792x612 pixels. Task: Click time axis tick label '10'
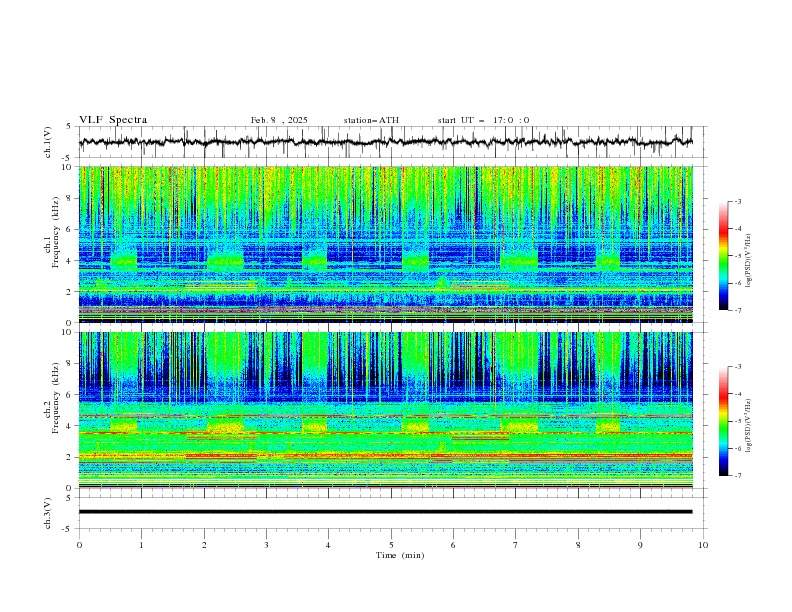coord(703,545)
